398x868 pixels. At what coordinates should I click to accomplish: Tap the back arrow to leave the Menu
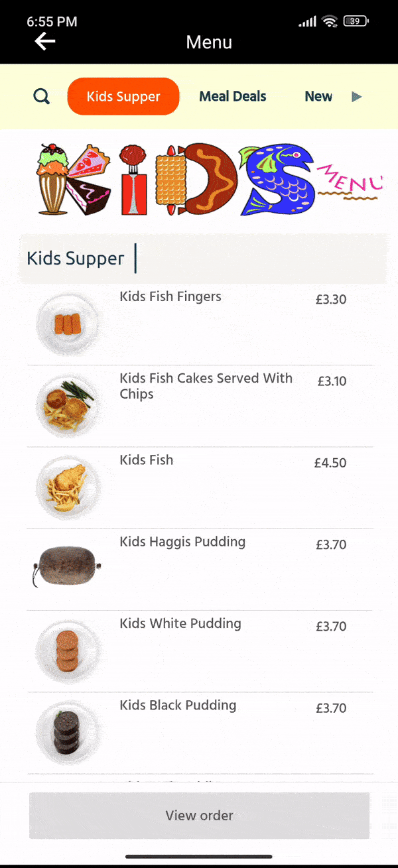(x=44, y=42)
